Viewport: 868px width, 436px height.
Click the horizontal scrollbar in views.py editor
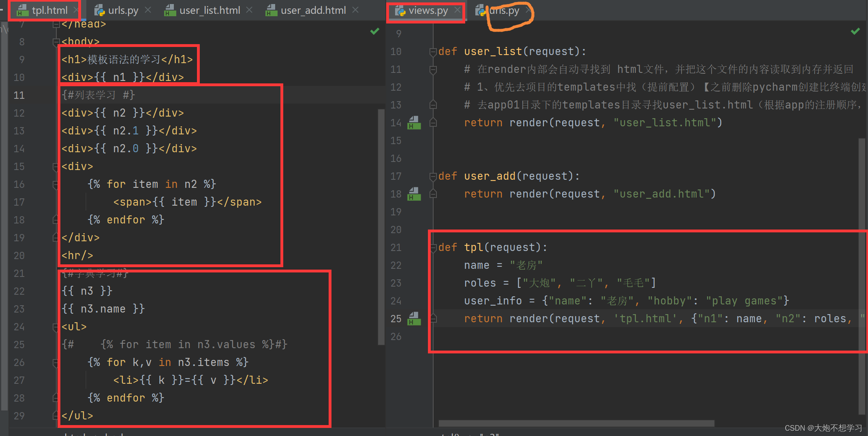pyautogui.click(x=576, y=423)
